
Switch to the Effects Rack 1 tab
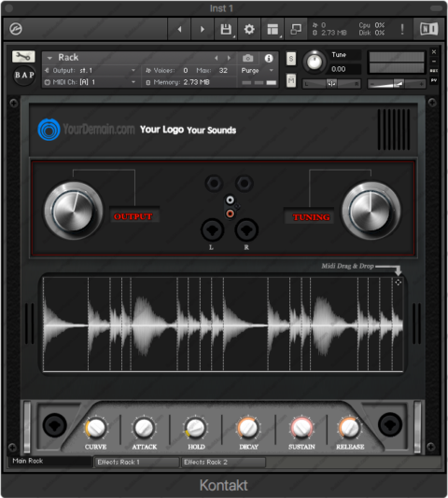(136, 463)
